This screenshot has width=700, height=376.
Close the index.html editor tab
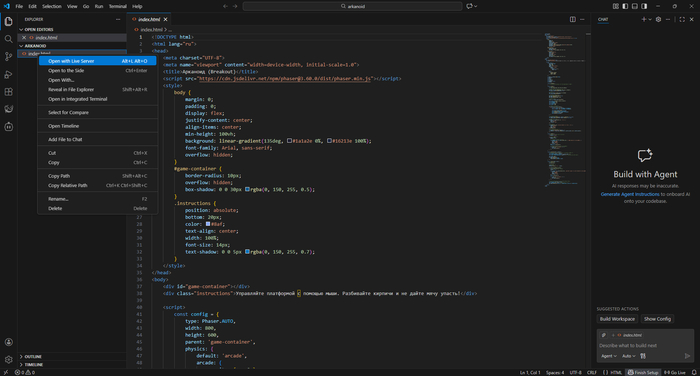(165, 19)
